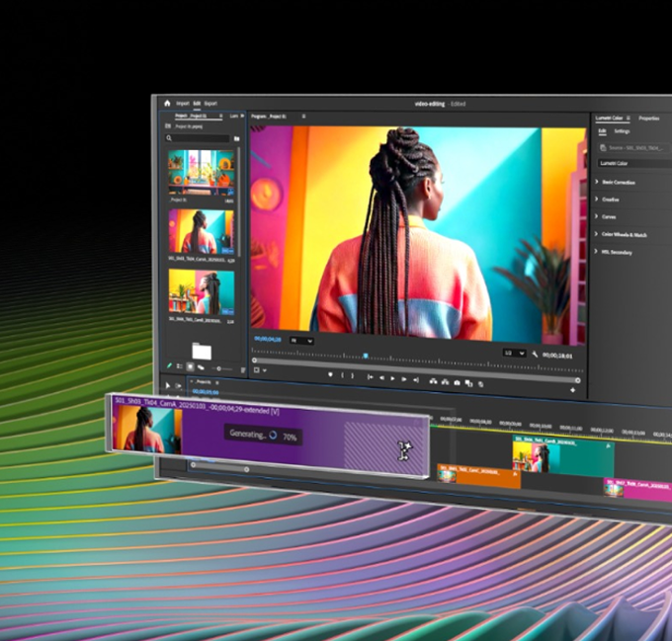672x641 pixels.
Task: Open the Lumetri Color effect dropdown
Action: [x=635, y=163]
